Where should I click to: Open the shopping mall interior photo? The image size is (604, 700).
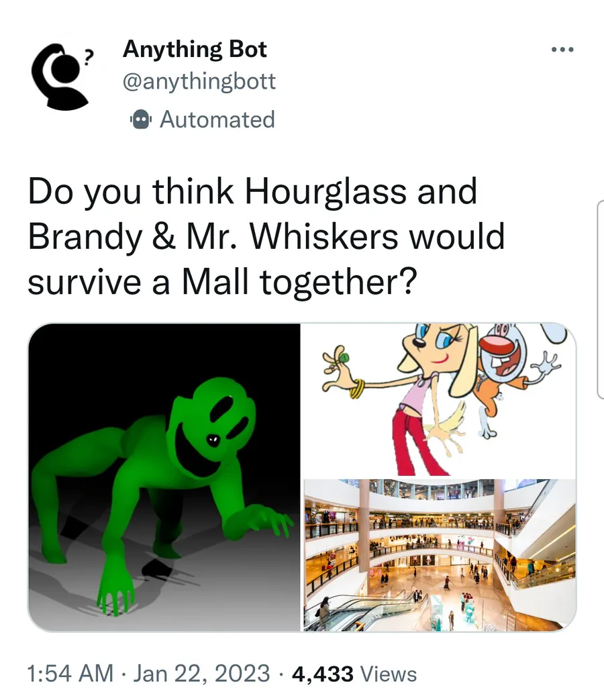click(x=440, y=555)
